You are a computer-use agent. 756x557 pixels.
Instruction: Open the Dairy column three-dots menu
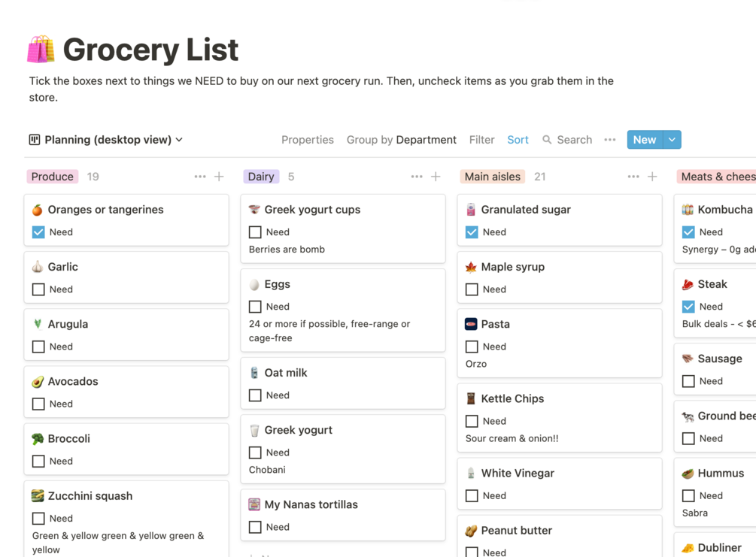pyautogui.click(x=417, y=177)
